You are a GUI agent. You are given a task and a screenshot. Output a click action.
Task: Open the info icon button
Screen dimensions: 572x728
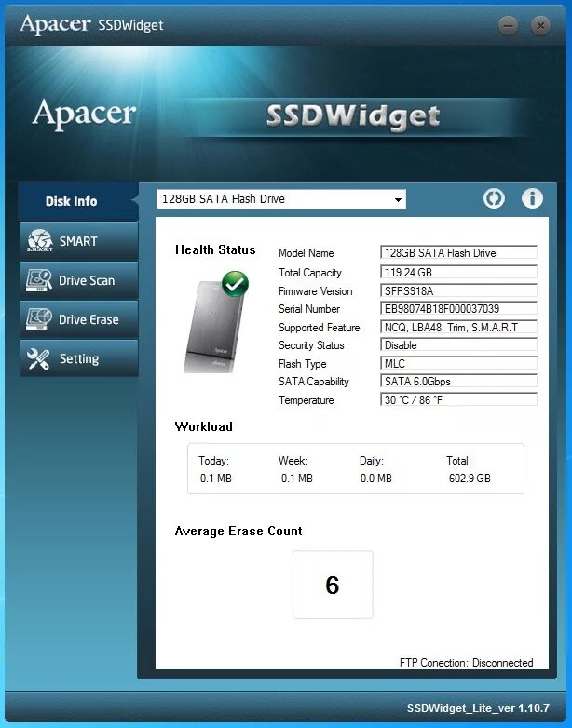tap(532, 198)
